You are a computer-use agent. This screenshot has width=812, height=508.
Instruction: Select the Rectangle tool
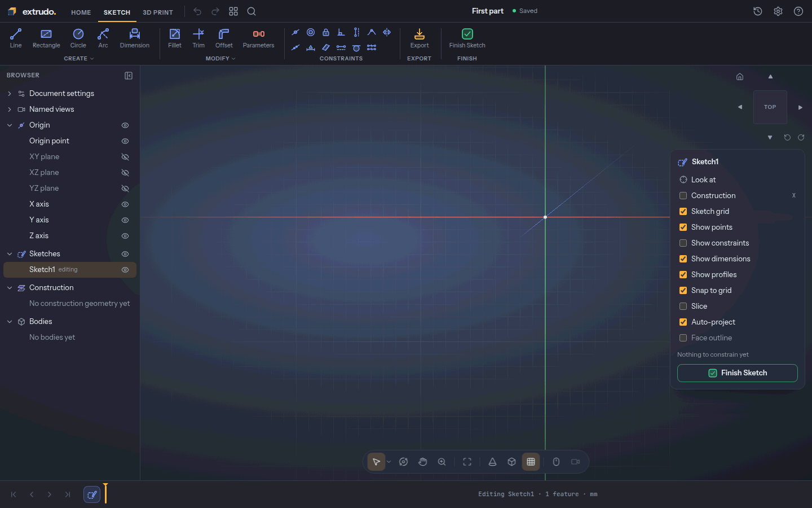point(46,38)
